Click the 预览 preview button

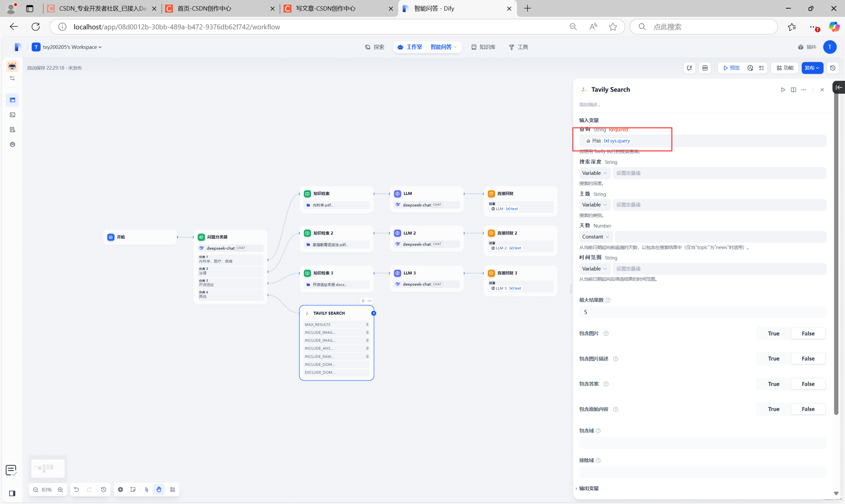point(731,68)
